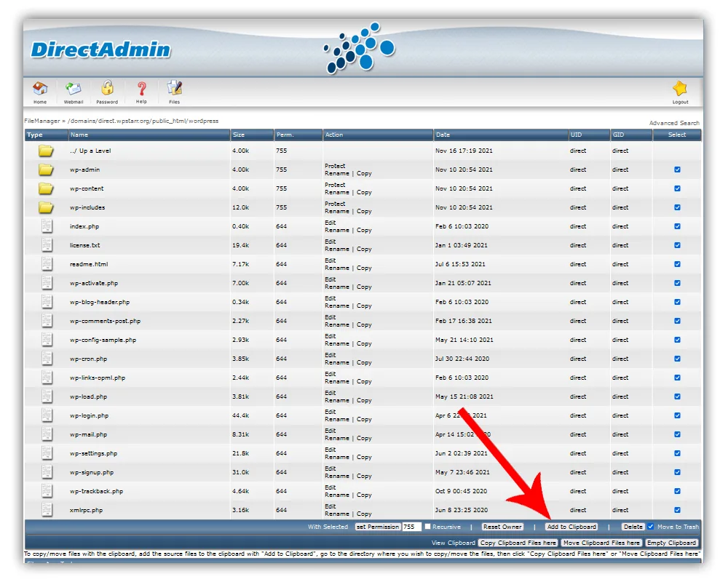
Task: Uncheck the wp-settings.php select checkbox
Action: [677, 453]
